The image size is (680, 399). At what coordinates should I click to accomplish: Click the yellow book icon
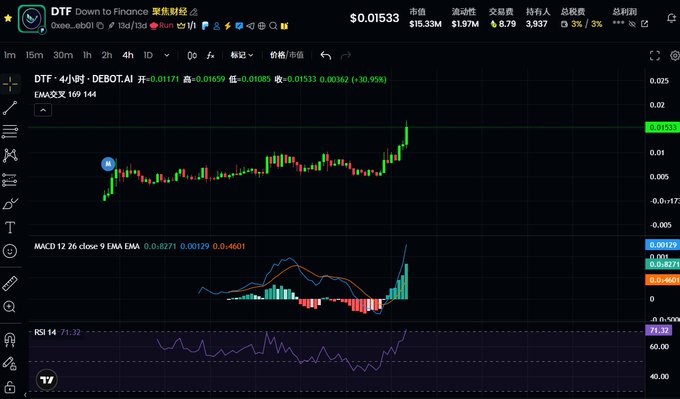coord(284,26)
